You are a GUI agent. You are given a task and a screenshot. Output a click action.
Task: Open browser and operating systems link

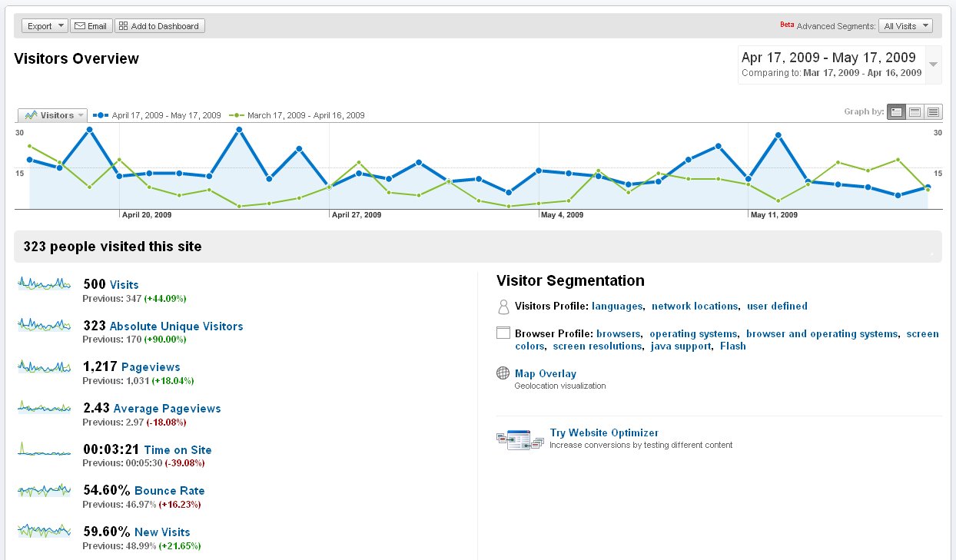pyautogui.click(x=822, y=334)
